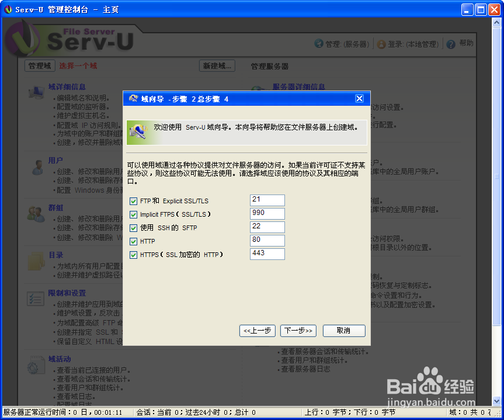Screen dimensions: 504x420
Task: Open 域活动 section link
Action: [60, 359]
